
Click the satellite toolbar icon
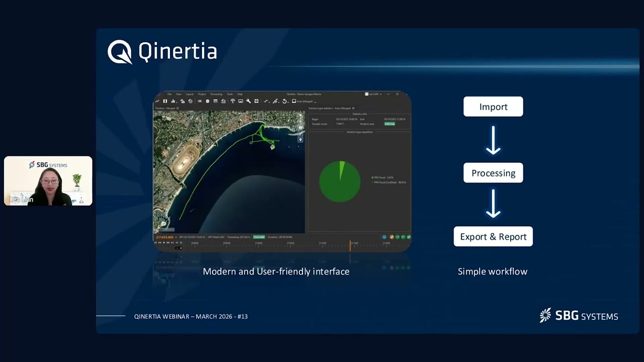(275, 101)
